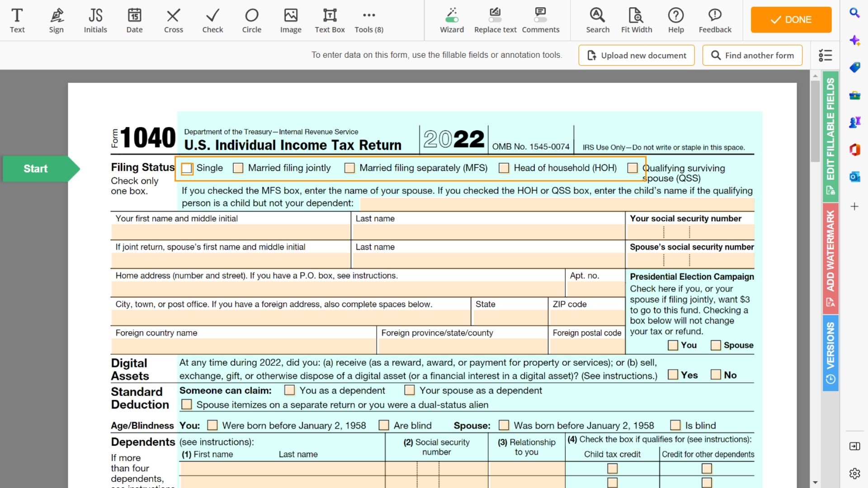Open the Initials tool
Screen dimensions: 868x488
click(95, 20)
